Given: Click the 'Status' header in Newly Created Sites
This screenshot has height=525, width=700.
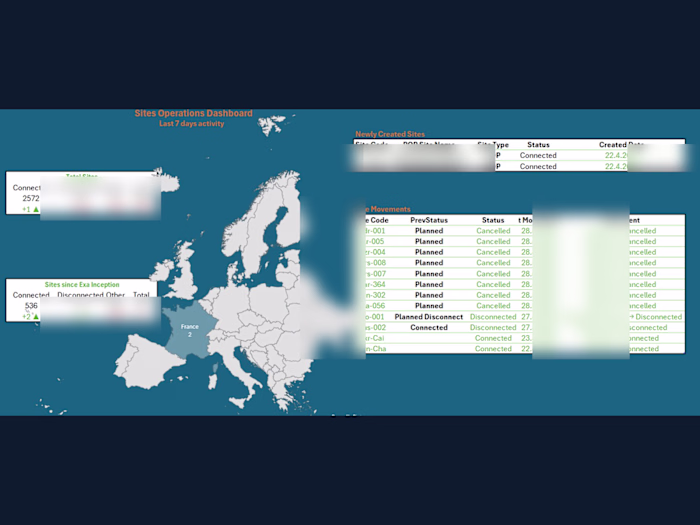Looking at the screenshot, I should point(538,145).
